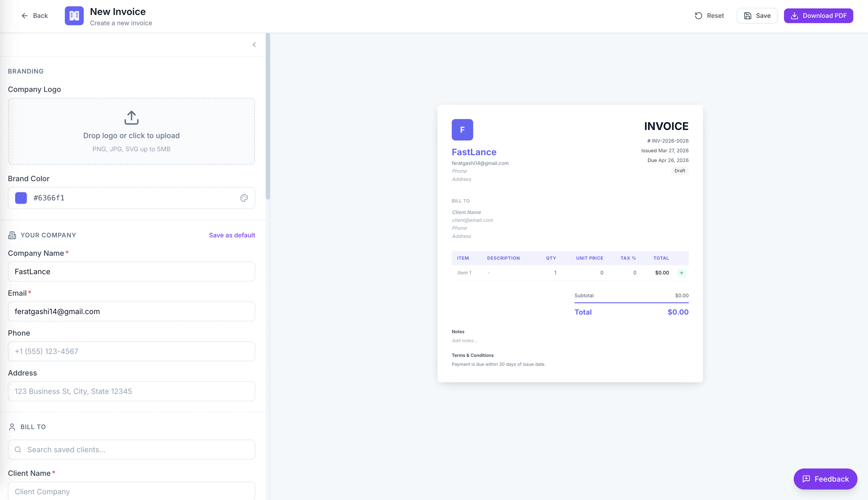Viewport: 868px width, 500px height.
Task: Open the color palette picker icon
Action: pos(244,198)
